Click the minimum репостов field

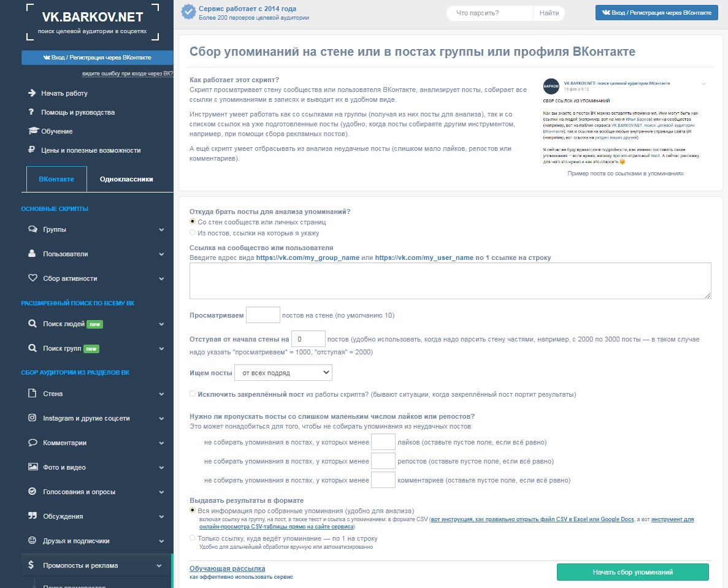tap(383, 461)
